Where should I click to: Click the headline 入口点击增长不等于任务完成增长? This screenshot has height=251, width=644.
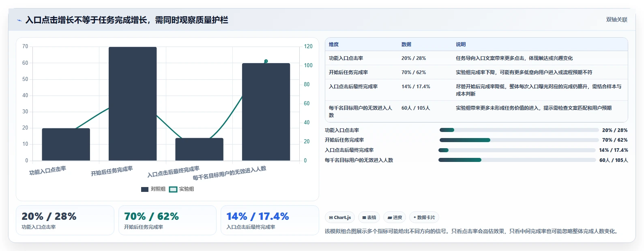tap(127, 20)
